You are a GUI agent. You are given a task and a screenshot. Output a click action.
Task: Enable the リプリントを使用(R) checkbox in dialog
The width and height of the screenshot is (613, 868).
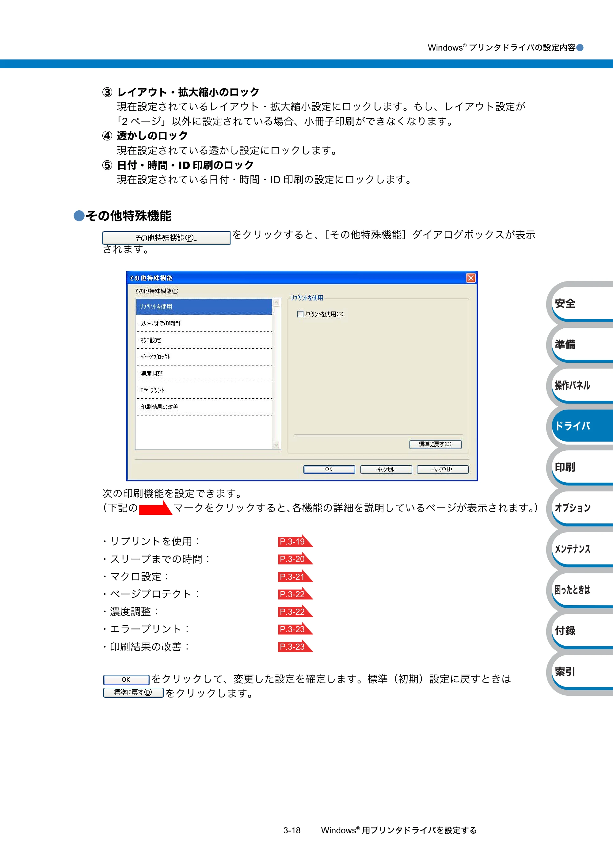300,314
